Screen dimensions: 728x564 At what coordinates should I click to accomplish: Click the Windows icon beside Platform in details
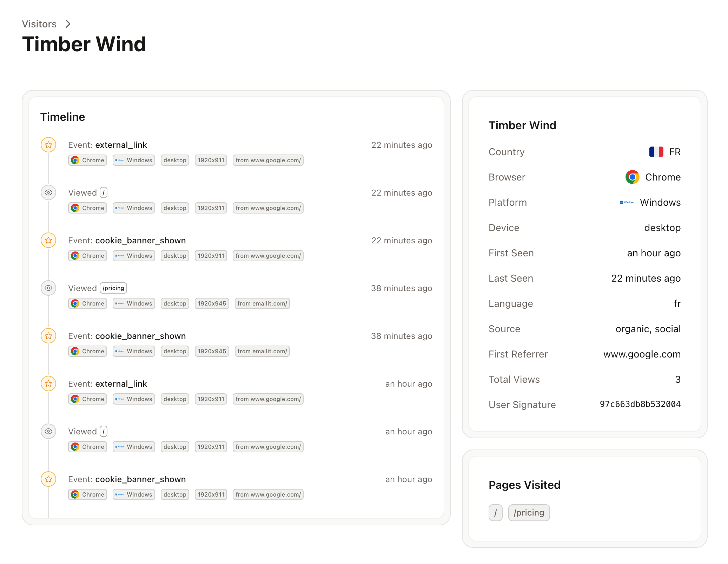(628, 202)
